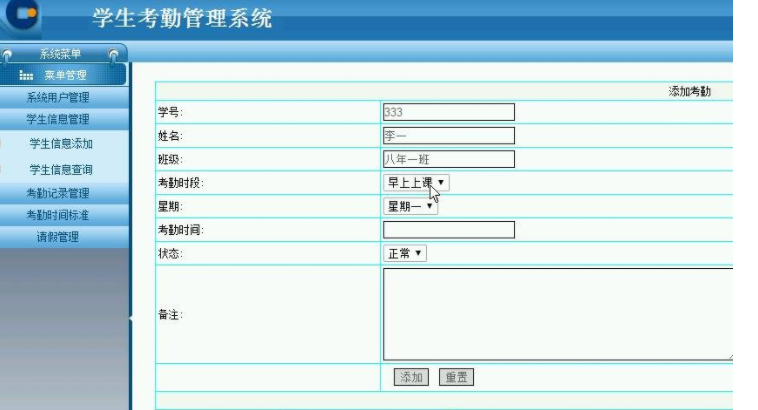Viewport: 758px width, 410px height.
Task: Open the 菜单管理 menu header
Action: pos(63,75)
